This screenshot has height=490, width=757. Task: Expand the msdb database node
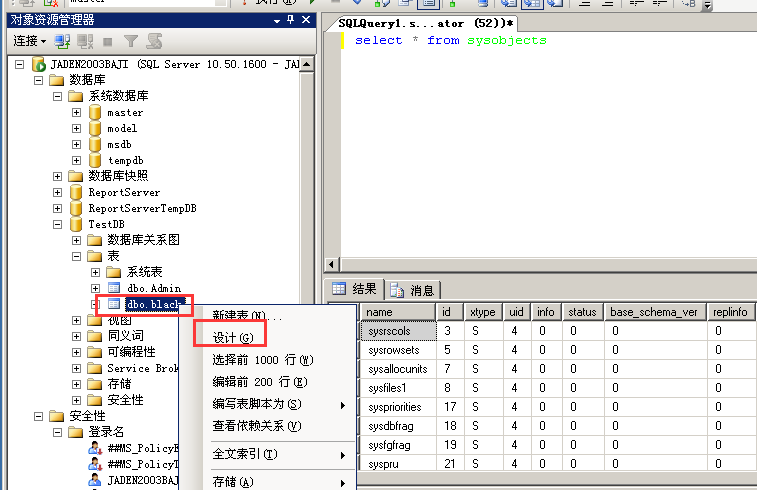coord(76,144)
